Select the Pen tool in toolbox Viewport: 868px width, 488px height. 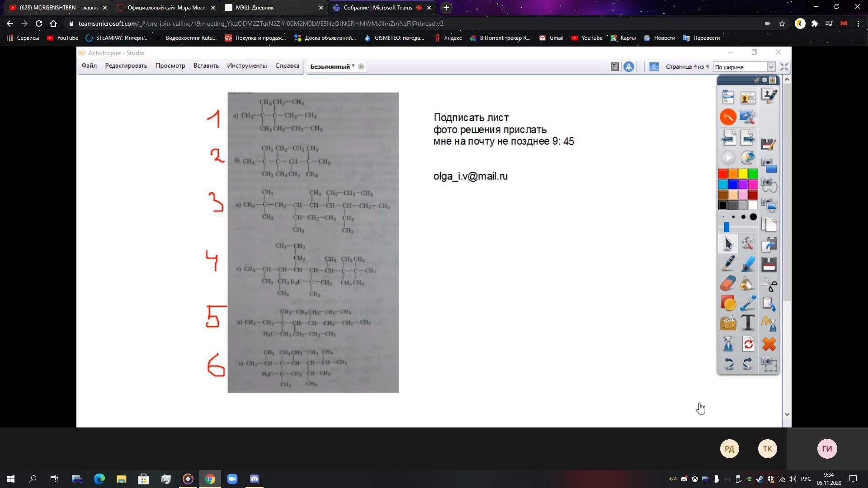coord(728,263)
